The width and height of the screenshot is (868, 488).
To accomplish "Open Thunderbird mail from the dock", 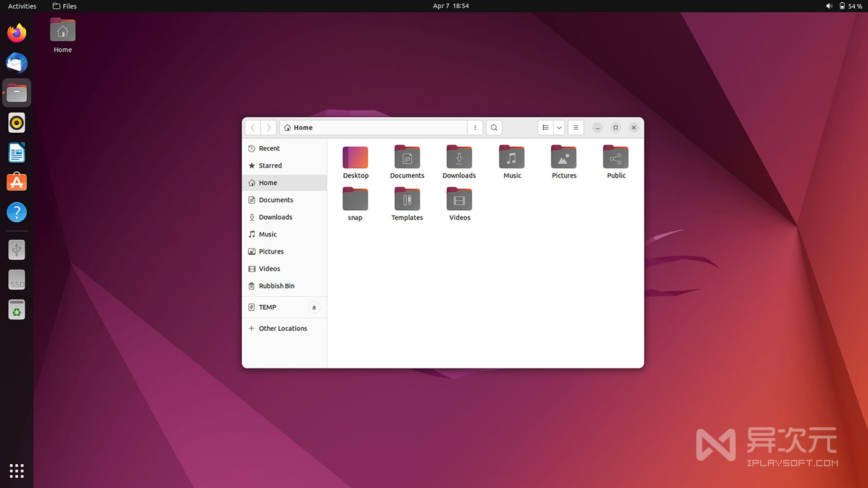I will pos(16,63).
